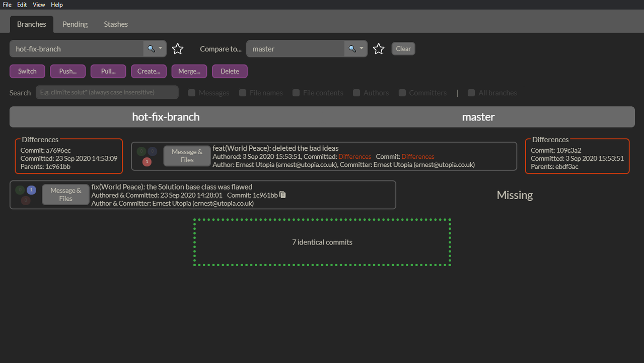644x363 pixels.
Task: Click the blue circle badge showing 1
Action: tap(31, 190)
